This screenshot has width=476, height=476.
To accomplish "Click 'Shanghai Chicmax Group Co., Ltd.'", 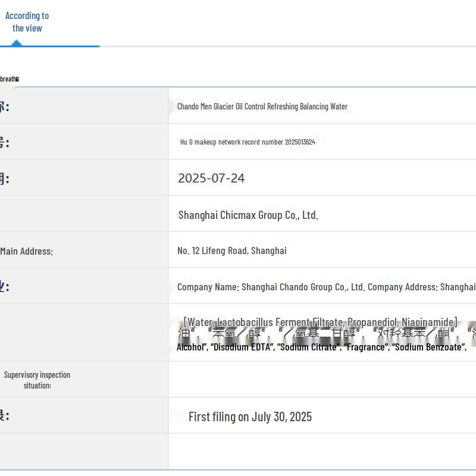I will pyautogui.click(x=248, y=215).
